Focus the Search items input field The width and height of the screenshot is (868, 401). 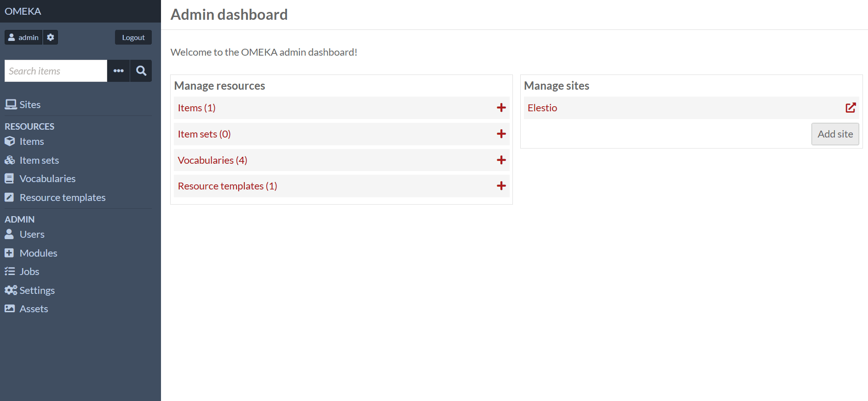pyautogui.click(x=56, y=71)
